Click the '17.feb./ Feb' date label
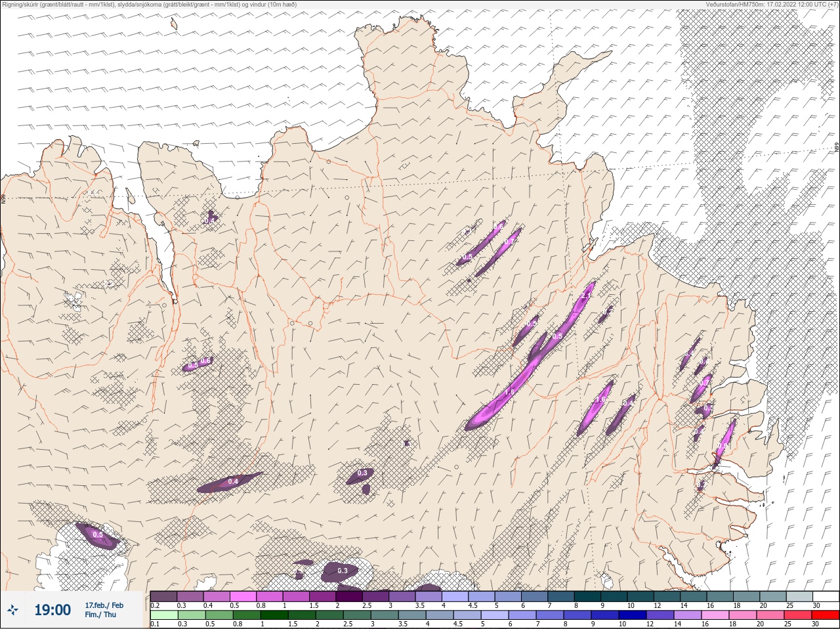Image resolution: width=840 pixels, height=629 pixels. click(x=104, y=605)
